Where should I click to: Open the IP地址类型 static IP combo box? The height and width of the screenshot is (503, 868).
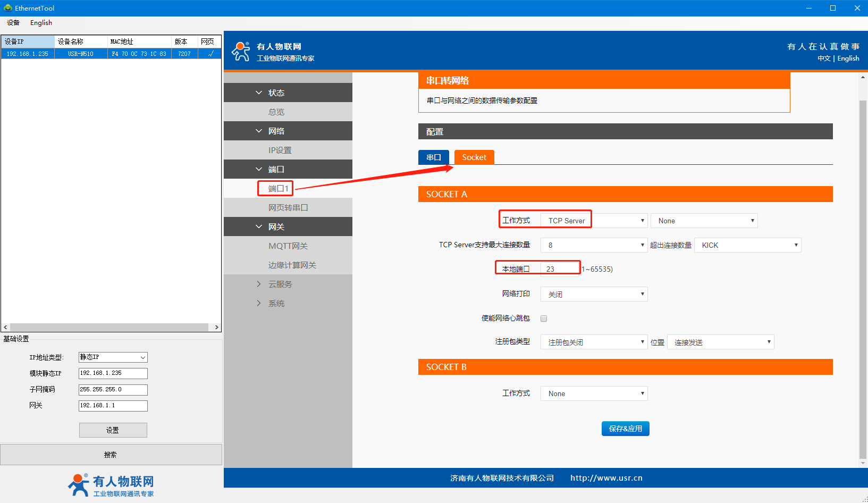pos(113,357)
